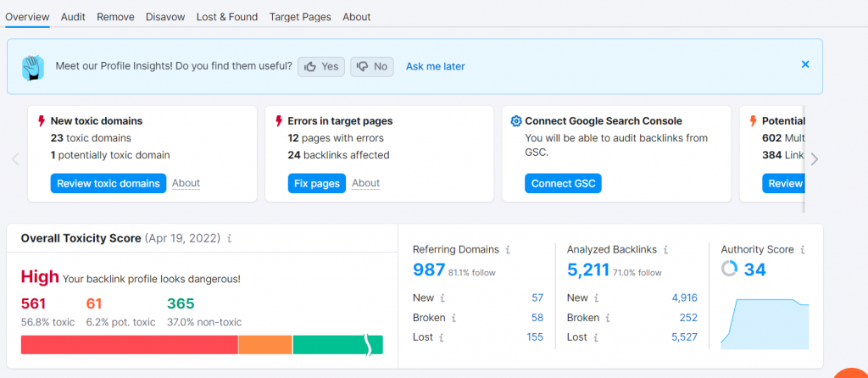
Task: Click the Google Search Console gear icon
Action: (x=516, y=121)
